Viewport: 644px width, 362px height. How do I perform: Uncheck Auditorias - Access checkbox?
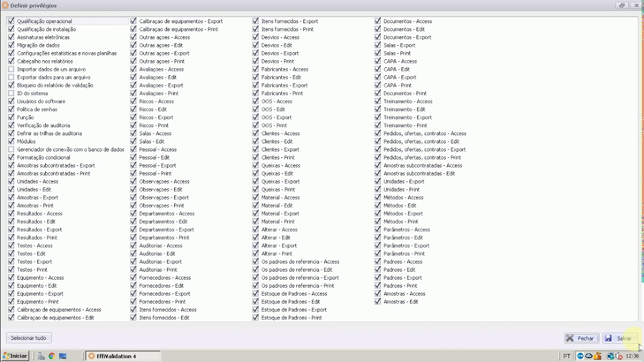coord(133,245)
